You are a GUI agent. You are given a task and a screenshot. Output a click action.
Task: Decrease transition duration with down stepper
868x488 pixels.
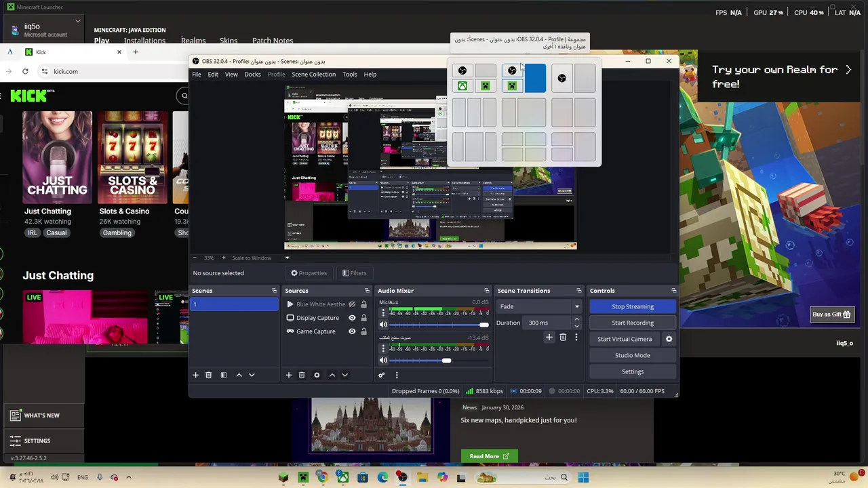click(x=576, y=326)
